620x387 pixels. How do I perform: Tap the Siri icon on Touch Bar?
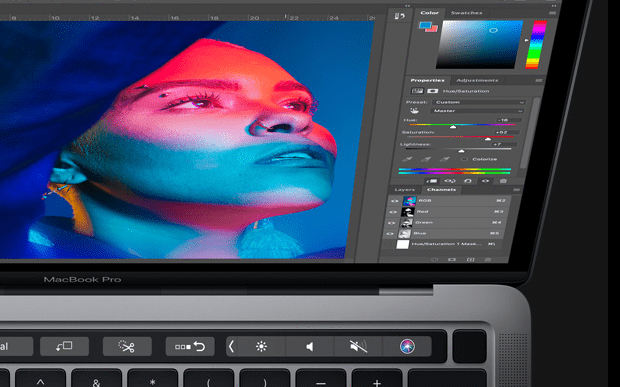(x=407, y=347)
